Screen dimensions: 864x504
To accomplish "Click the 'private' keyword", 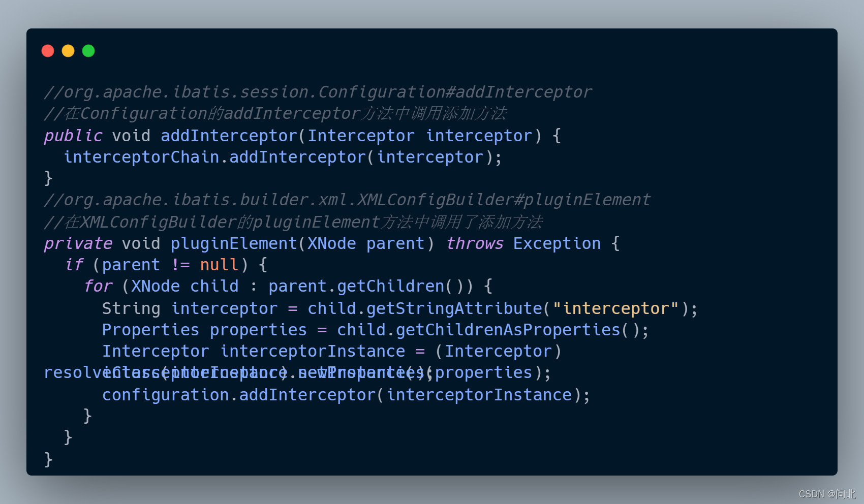I will click(78, 243).
